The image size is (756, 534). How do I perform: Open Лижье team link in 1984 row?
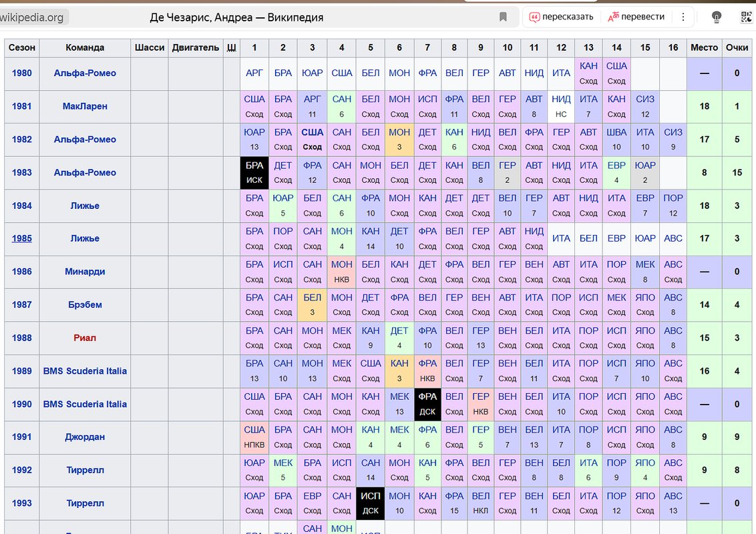pos(85,206)
